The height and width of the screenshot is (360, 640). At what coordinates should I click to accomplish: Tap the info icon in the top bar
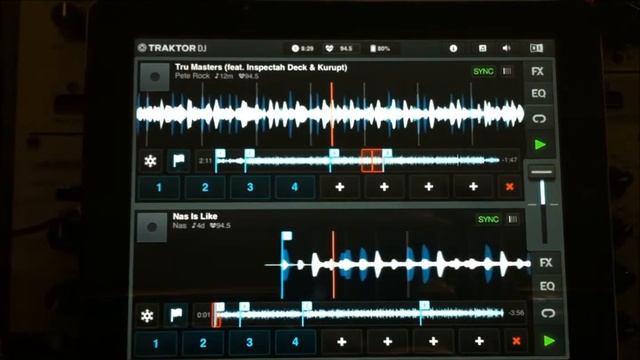tap(453, 48)
